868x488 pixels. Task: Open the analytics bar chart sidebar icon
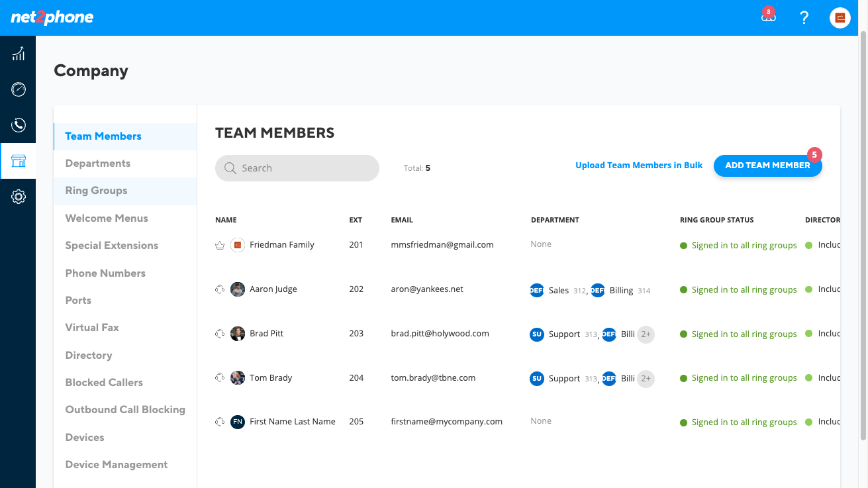[19, 54]
